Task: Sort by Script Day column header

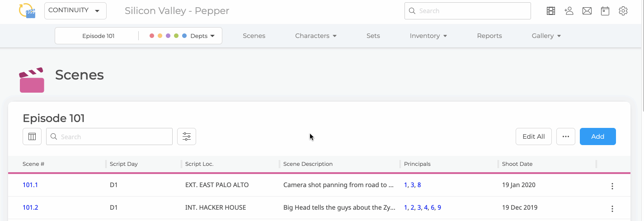Action: tap(124, 164)
